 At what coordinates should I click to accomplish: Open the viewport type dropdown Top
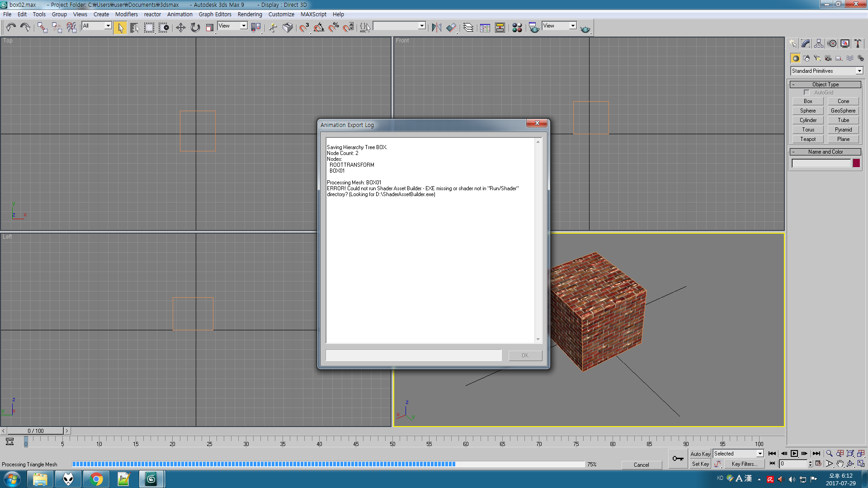pyautogui.click(x=8, y=40)
